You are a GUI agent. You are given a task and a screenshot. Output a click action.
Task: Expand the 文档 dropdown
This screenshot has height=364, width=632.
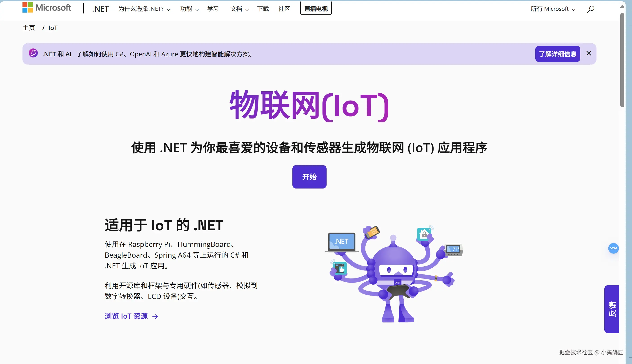tap(239, 9)
